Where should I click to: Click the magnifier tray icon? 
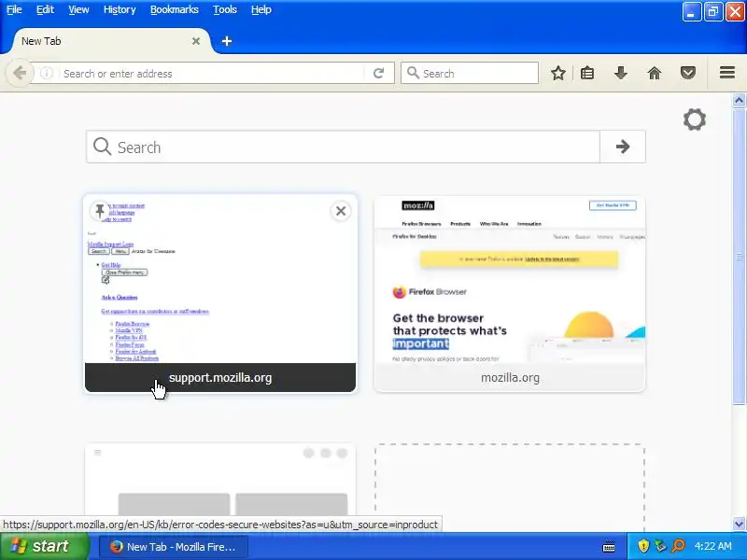click(678, 546)
